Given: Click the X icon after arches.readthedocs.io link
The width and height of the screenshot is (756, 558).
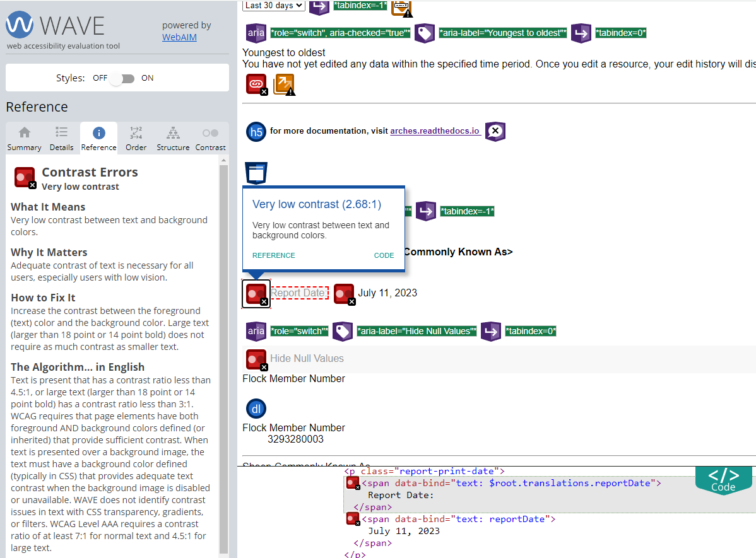Looking at the screenshot, I should pos(495,131).
